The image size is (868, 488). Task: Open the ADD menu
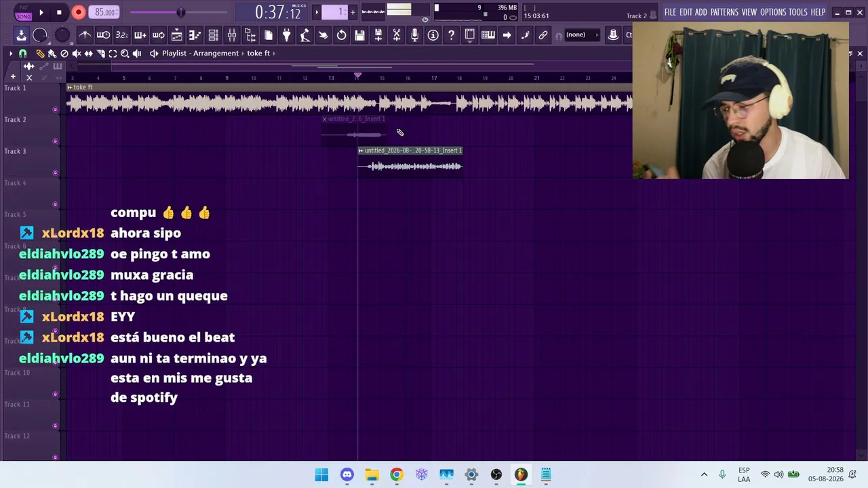tap(701, 12)
